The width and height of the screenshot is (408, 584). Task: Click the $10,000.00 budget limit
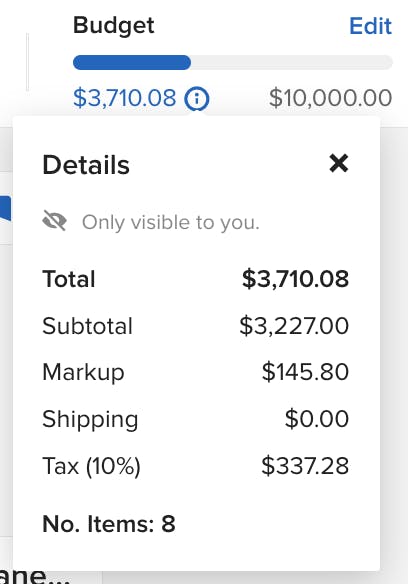(330, 98)
